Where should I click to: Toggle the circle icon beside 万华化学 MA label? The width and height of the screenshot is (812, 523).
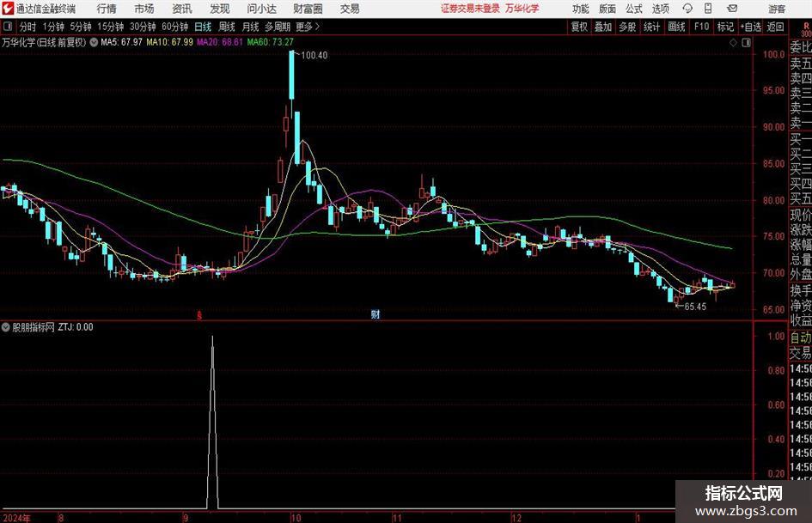94,42
